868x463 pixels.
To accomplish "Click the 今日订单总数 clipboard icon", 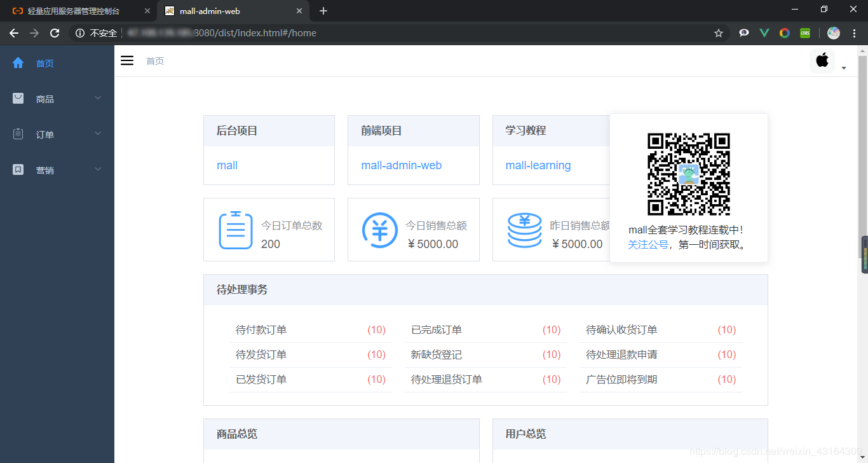I will click(x=236, y=230).
